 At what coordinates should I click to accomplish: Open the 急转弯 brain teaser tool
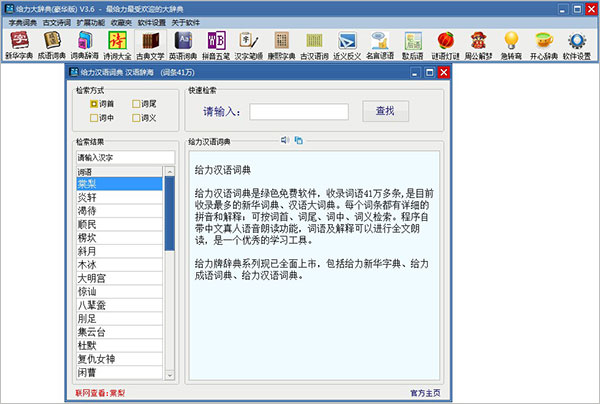tap(511, 46)
